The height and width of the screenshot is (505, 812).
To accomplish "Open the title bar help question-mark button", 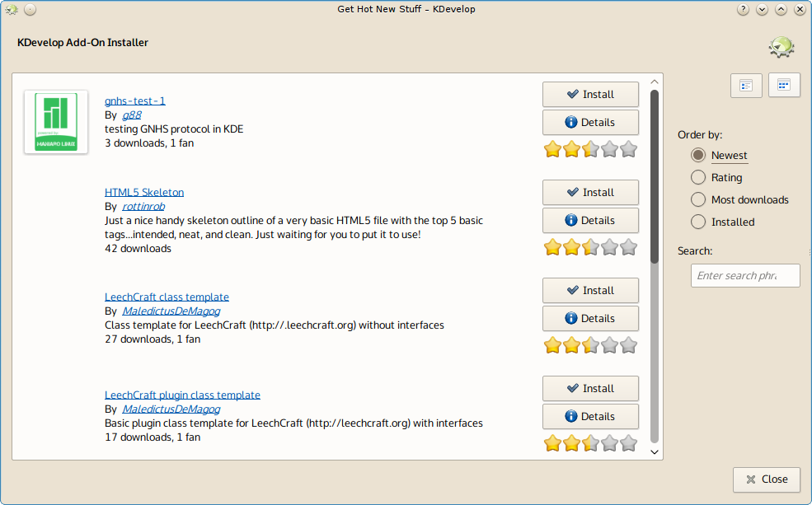I will click(743, 9).
